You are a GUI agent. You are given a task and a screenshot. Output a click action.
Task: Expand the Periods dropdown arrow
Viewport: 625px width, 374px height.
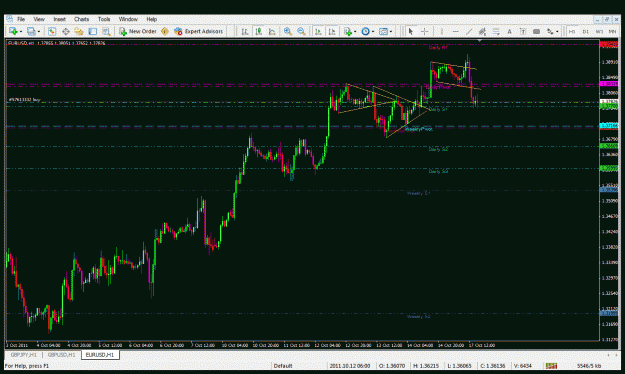pyautogui.click(x=373, y=31)
